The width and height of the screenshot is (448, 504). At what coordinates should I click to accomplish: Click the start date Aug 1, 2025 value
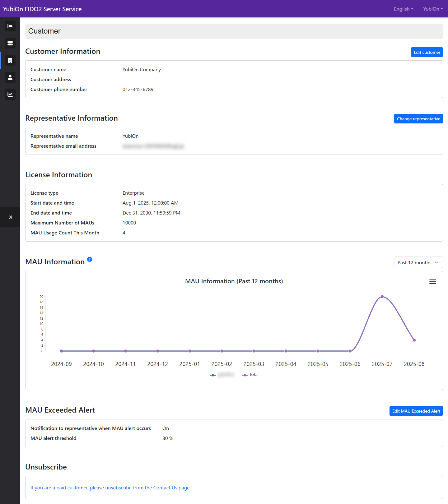pyautogui.click(x=151, y=203)
